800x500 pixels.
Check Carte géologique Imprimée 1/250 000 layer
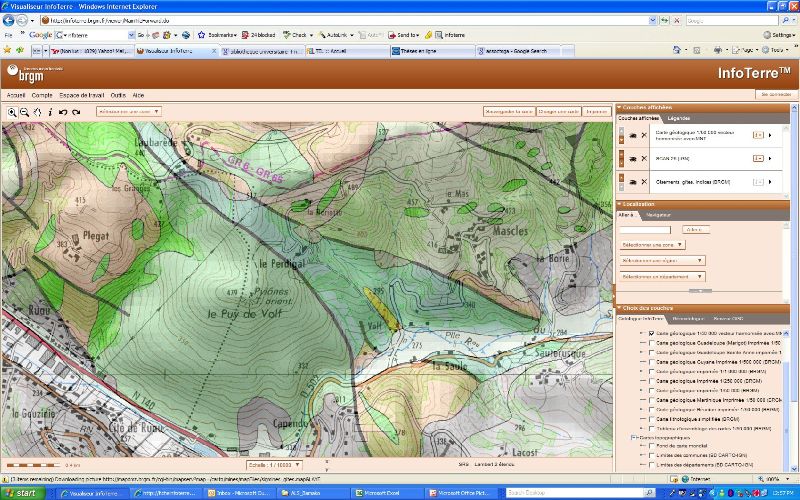[651, 380]
